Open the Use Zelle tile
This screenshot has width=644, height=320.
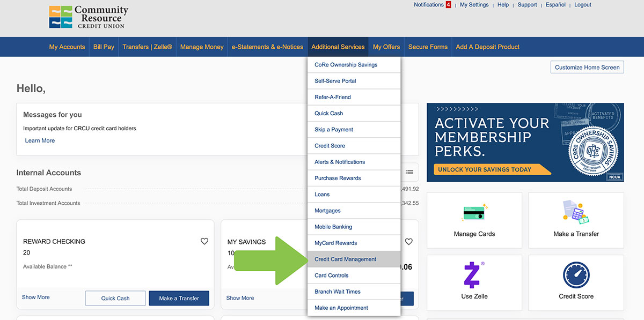474,282
